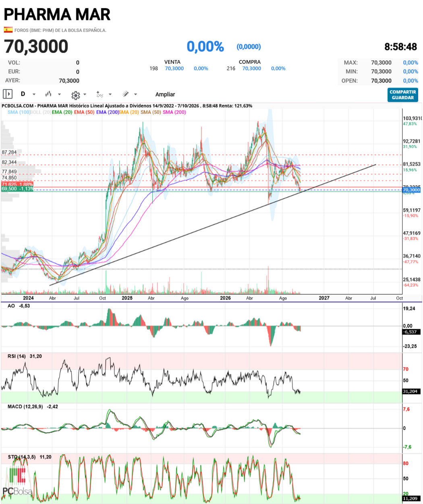Image resolution: width=423 pixels, height=504 pixels.
Task: Select the pencil drawing tool icon
Action: (126, 94)
